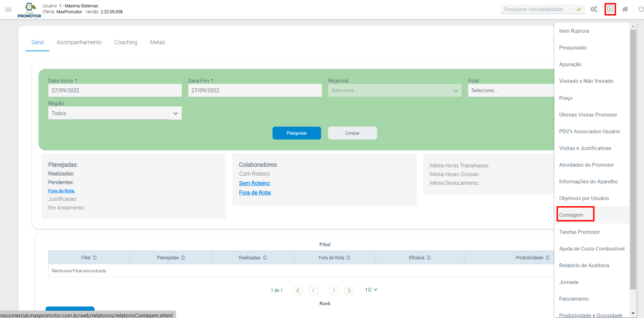Open the reports list icon
The height and width of the screenshot is (318, 644).
(x=610, y=9)
